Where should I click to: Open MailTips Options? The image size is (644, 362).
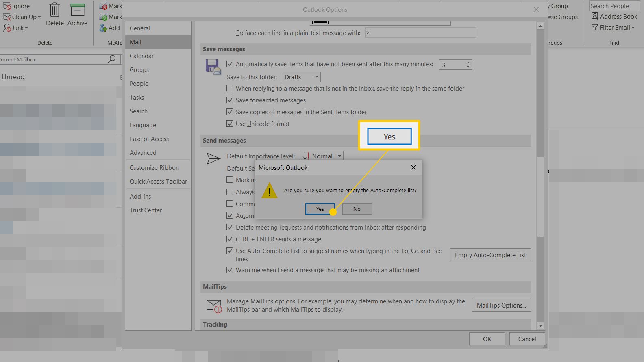pyautogui.click(x=501, y=306)
